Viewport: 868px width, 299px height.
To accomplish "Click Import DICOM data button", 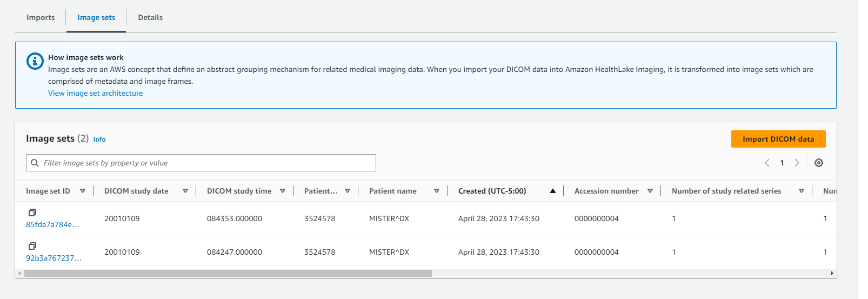I will pos(778,139).
